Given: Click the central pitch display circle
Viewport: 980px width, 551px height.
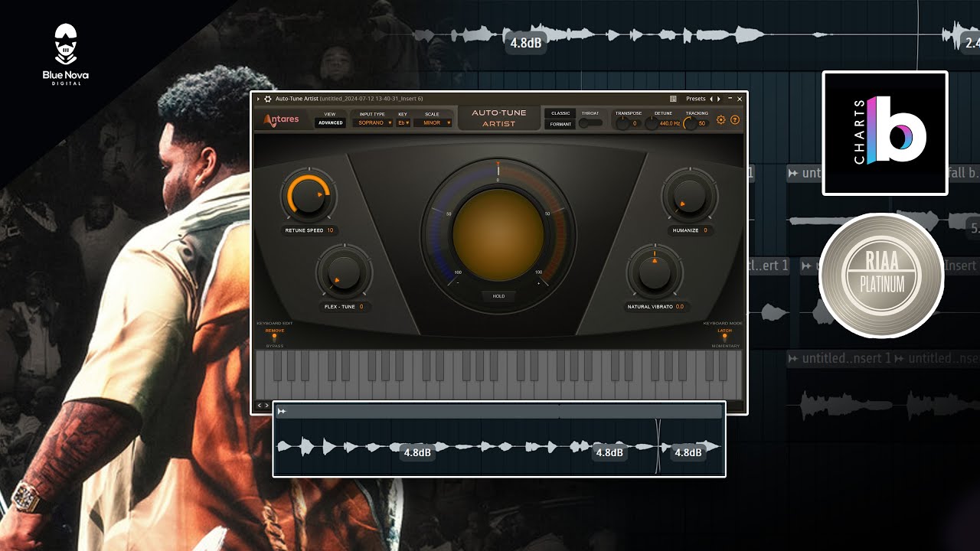Looking at the screenshot, I should point(498,236).
